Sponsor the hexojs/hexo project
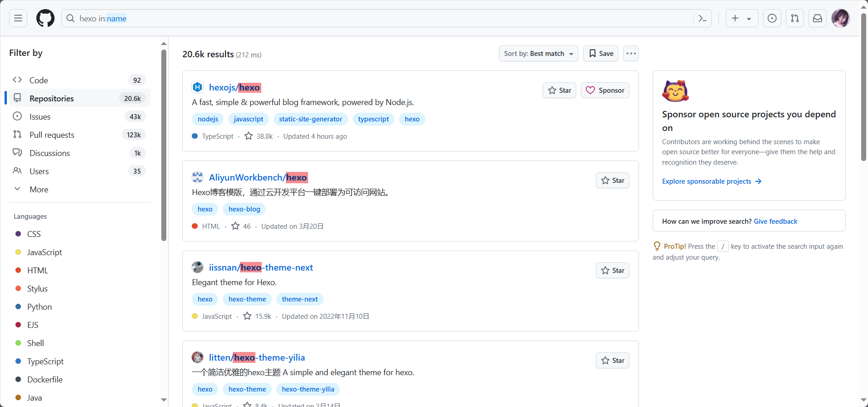The width and height of the screenshot is (868, 407). [x=605, y=90]
